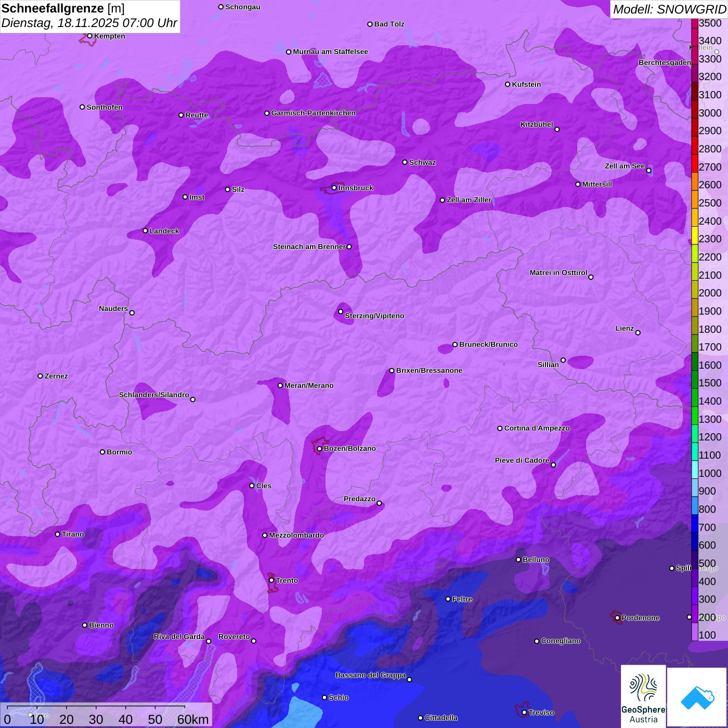Click the Garmisch-Partenkirchen label
728x728 pixels.
pos(314,113)
